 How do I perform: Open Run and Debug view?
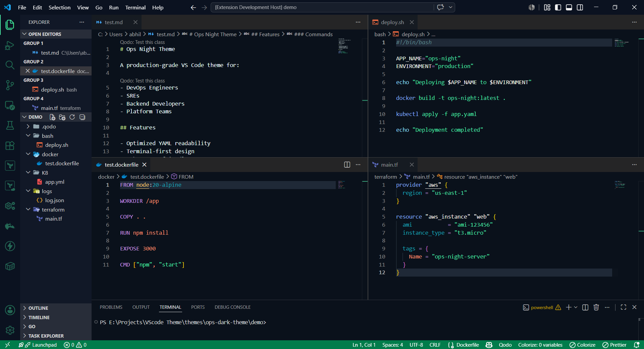(x=10, y=45)
